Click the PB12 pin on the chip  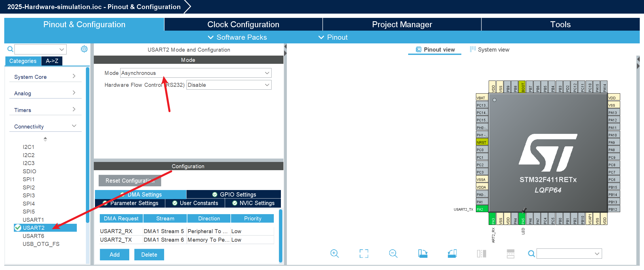pos(614,209)
